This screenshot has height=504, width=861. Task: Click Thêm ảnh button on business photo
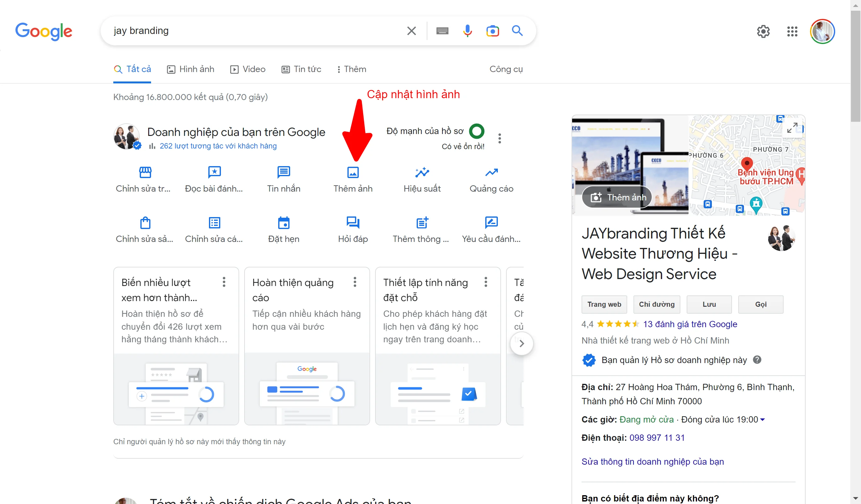(617, 197)
